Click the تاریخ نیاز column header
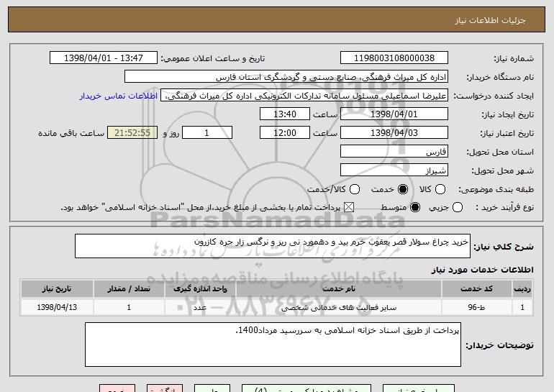The width and height of the screenshot is (554, 392). click(x=57, y=289)
